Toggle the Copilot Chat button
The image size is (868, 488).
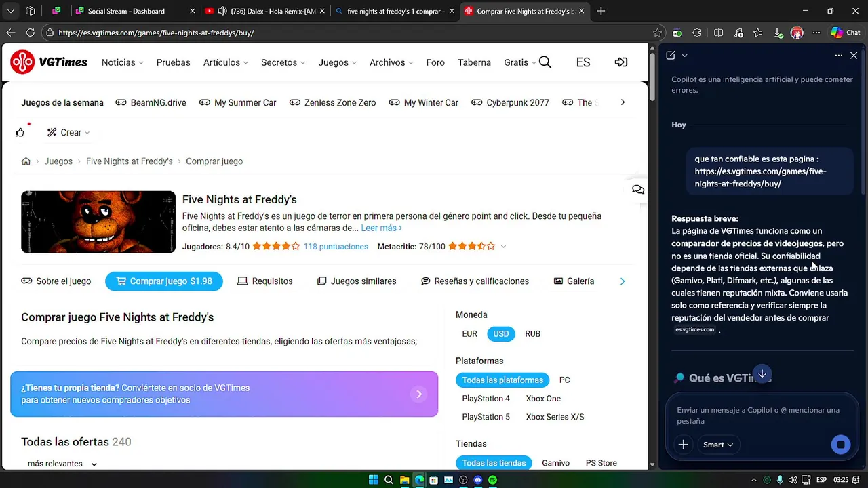[x=846, y=33]
